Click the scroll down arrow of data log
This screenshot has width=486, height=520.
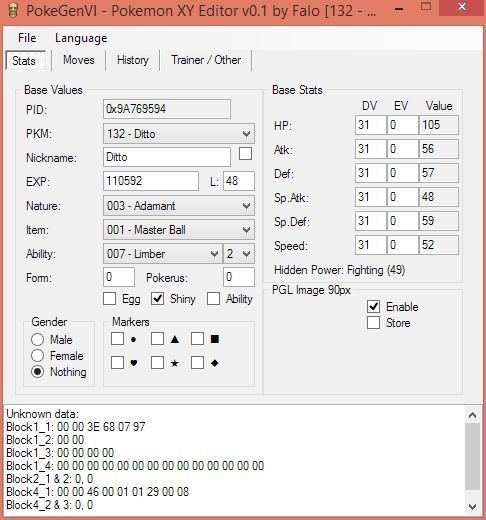[x=472, y=507]
